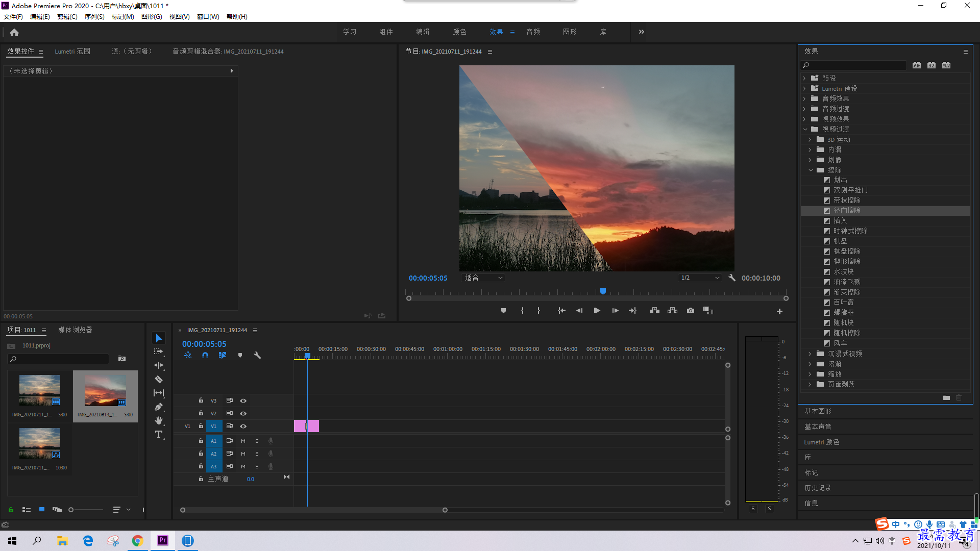Click Mark Out in program monitor
The image size is (980, 551).
coord(538,311)
